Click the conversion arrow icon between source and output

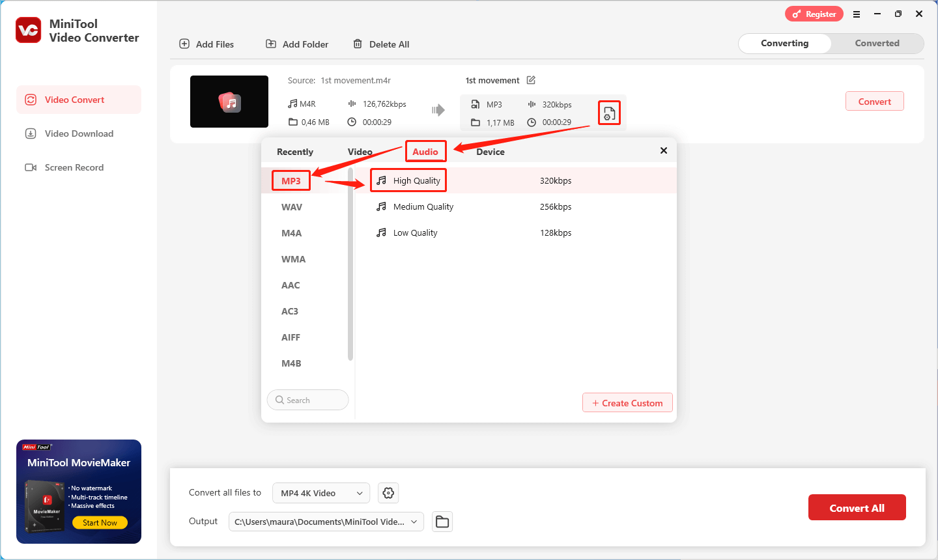point(438,110)
